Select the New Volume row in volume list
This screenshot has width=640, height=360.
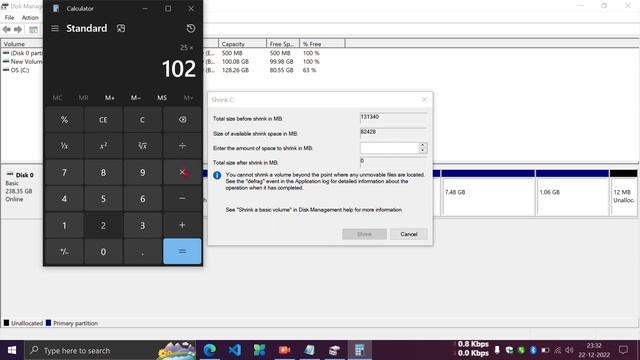[x=23, y=62]
